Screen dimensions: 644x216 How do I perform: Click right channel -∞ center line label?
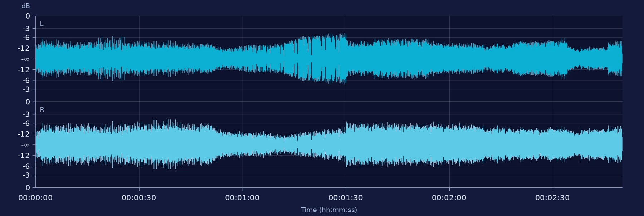pos(25,145)
